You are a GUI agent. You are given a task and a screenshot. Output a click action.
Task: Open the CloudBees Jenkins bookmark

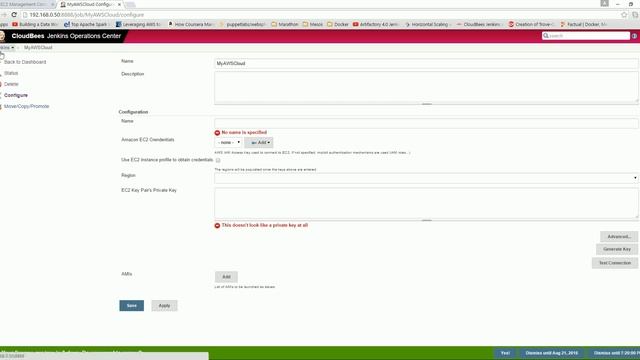point(479,24)
